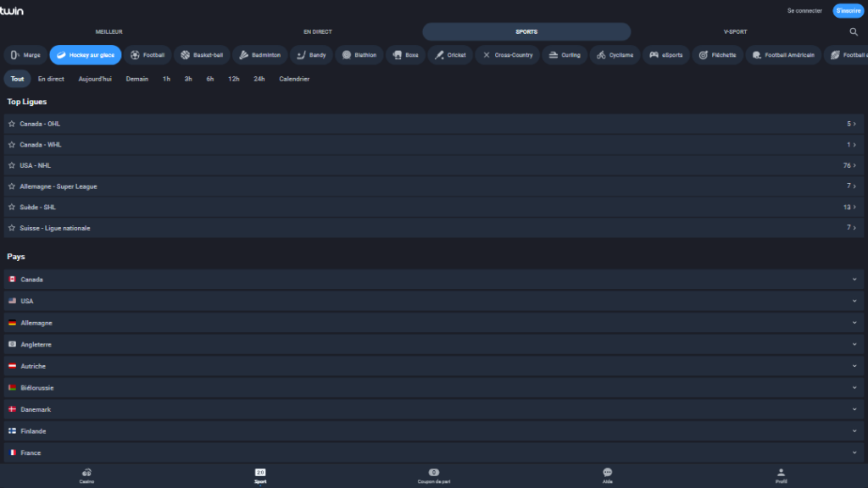Open Canada - OHL league with 5 events
Viewport: 868px width, 488px height.
pyautogui.click(x=434, y=124)
